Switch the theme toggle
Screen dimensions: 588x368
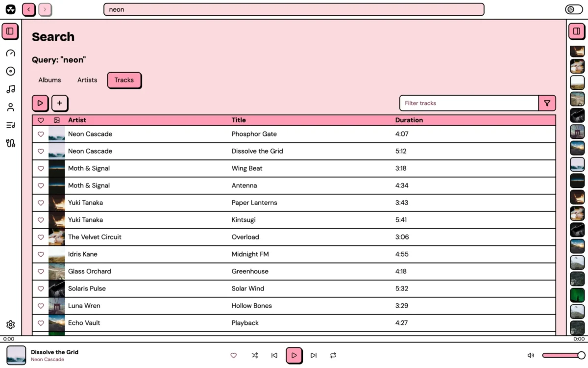[x=574, y=9]
